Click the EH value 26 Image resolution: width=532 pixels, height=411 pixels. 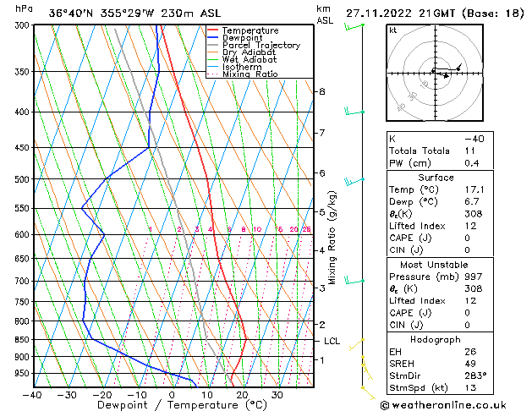(x=470, y=352)
